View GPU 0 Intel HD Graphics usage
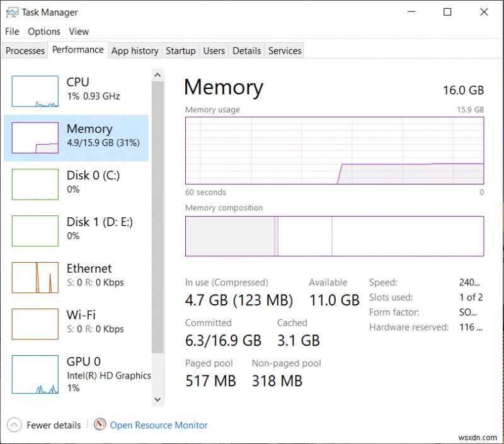Image resolution: width=504 pixels, height=444 pixels. (35, 374)
